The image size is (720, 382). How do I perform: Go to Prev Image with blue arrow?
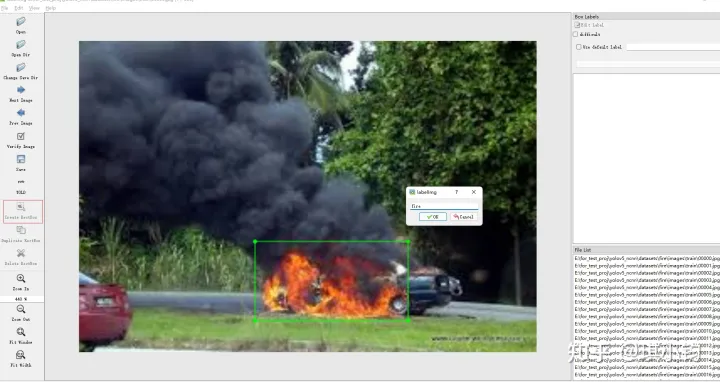[x=21, y=113]
